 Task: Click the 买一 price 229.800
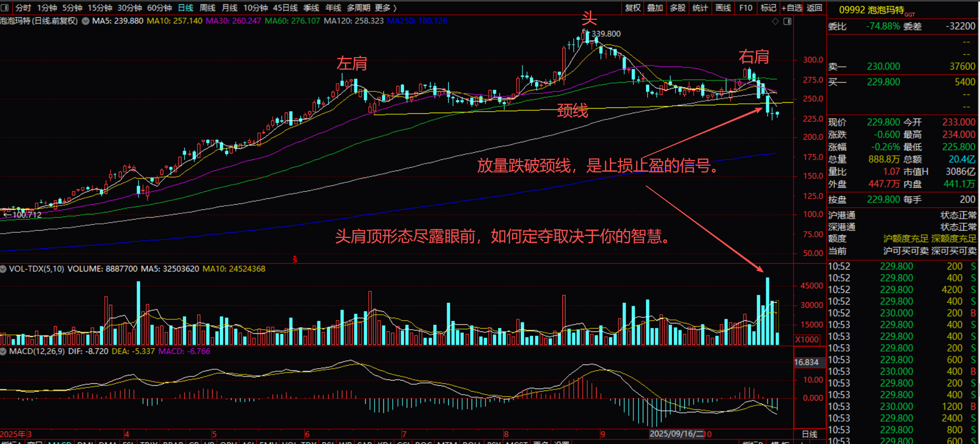click(x=884, y=82)
